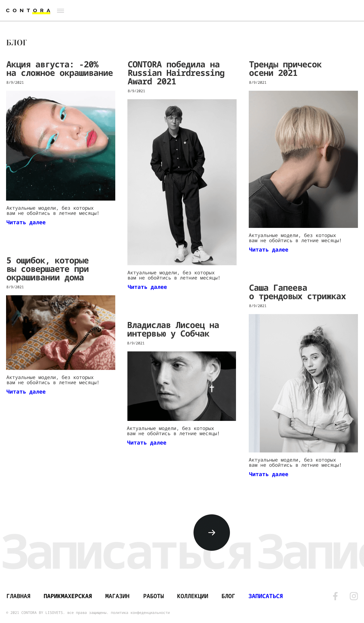
Task: Click Читать далее under Тренды причесок post
Action: click(x=268, y=250)
